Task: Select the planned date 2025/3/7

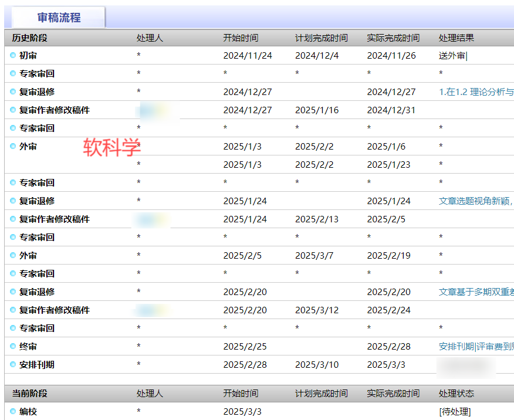Action: point(314,256)
